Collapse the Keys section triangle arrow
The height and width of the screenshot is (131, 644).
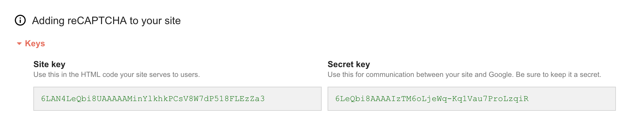coord(19,44)
